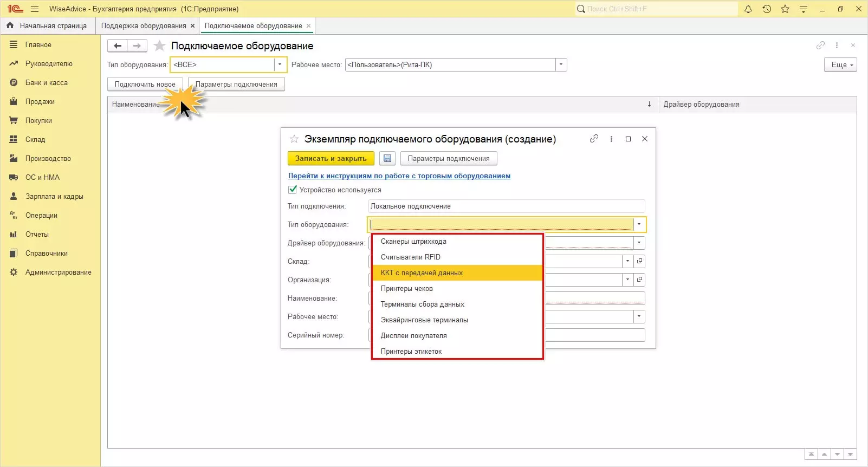Open Зарплата и кадры sidebar section
The width and height of the screenshot is (868, 467).
(54, 196)
